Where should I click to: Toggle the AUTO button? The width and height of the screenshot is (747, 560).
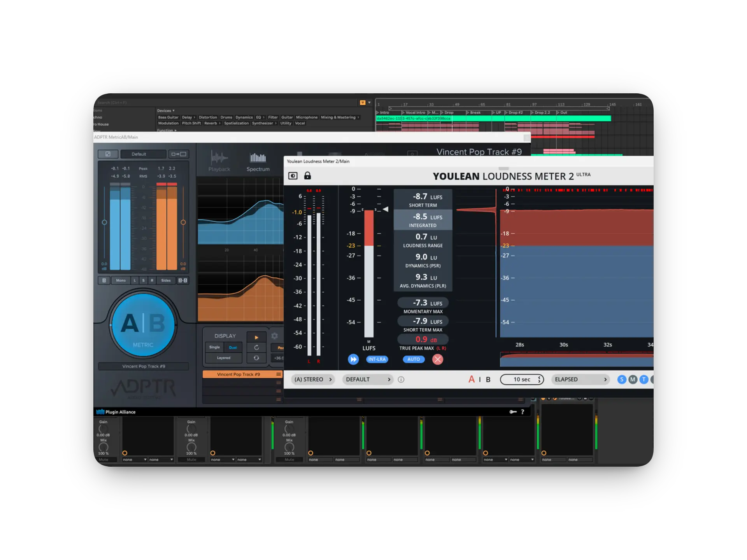414,359
